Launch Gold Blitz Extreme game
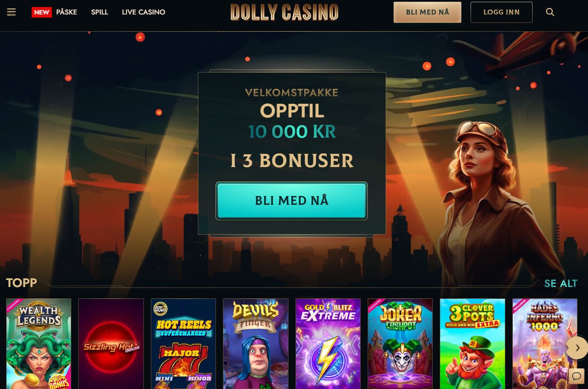Screen dimensions: 588x389 [x=328, y=344]
